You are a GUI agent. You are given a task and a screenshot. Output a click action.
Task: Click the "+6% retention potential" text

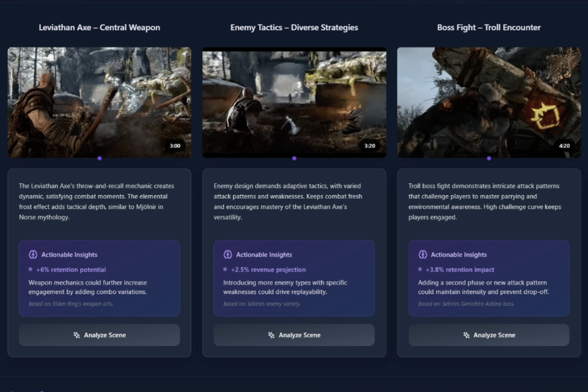71,270
